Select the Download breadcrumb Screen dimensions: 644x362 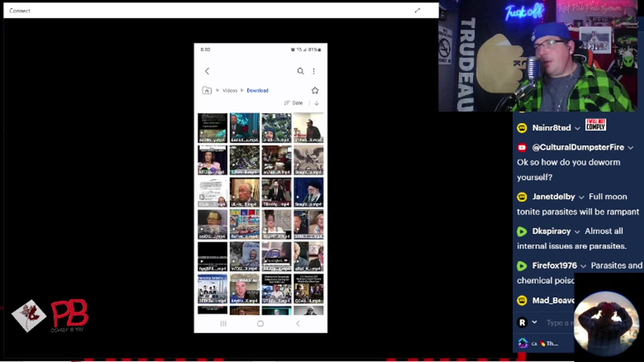click(258, 90)
